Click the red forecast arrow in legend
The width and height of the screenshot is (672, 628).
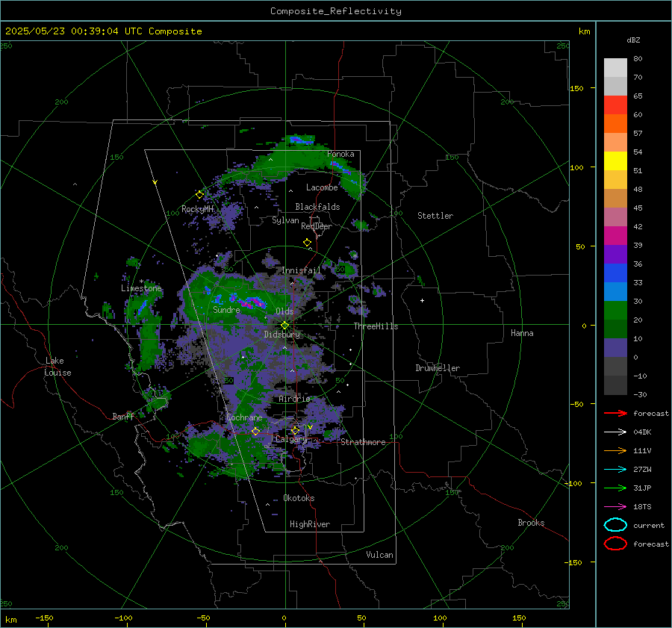click(615, 413)
